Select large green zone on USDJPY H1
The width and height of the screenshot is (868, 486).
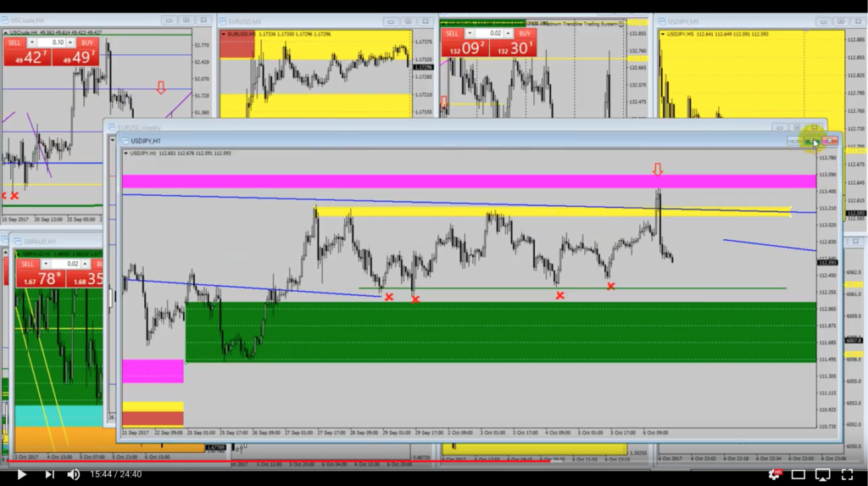(500, 332)
